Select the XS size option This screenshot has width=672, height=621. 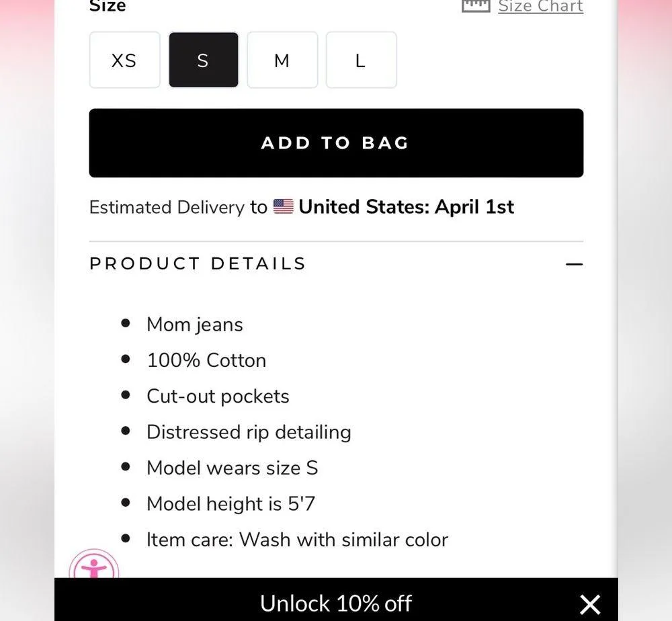[x=124, y=60]
